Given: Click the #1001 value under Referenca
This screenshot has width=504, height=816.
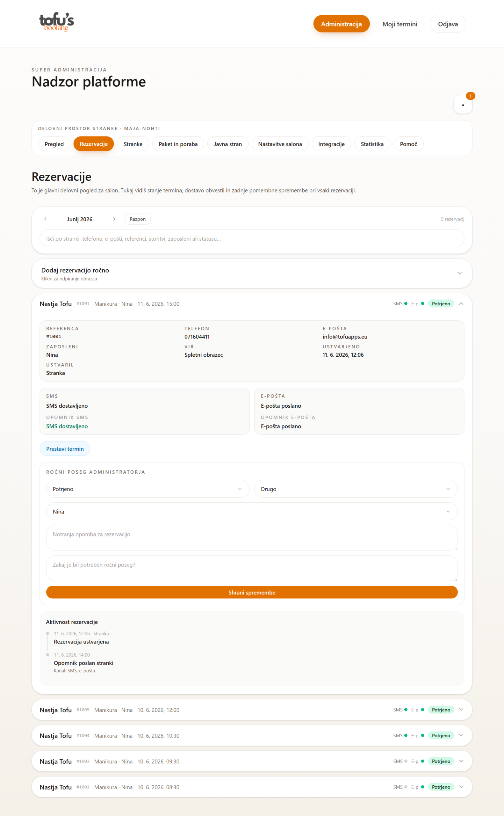Looking at the screenshot, I should pyautogui.click(x=54, y=337).
